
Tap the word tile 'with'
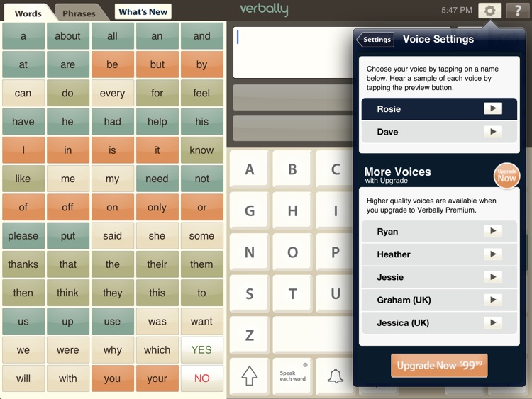[x=67, y=378]
